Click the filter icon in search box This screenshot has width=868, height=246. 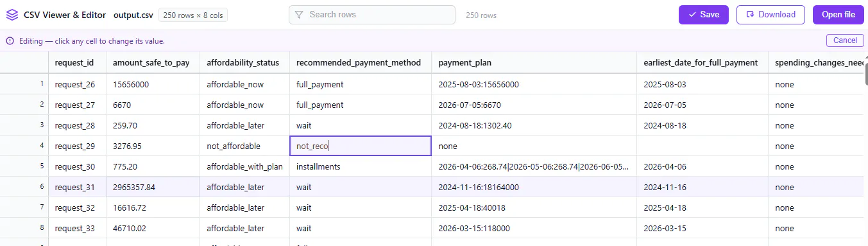pos(300,15)
